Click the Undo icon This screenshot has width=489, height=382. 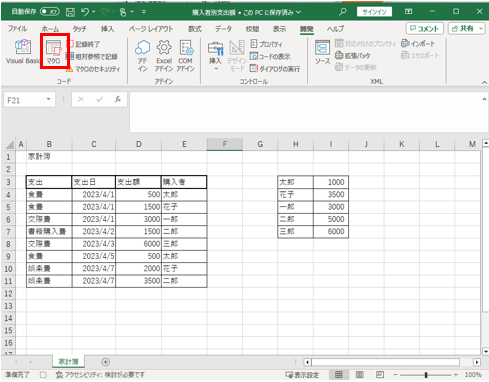tap(85, 12)
